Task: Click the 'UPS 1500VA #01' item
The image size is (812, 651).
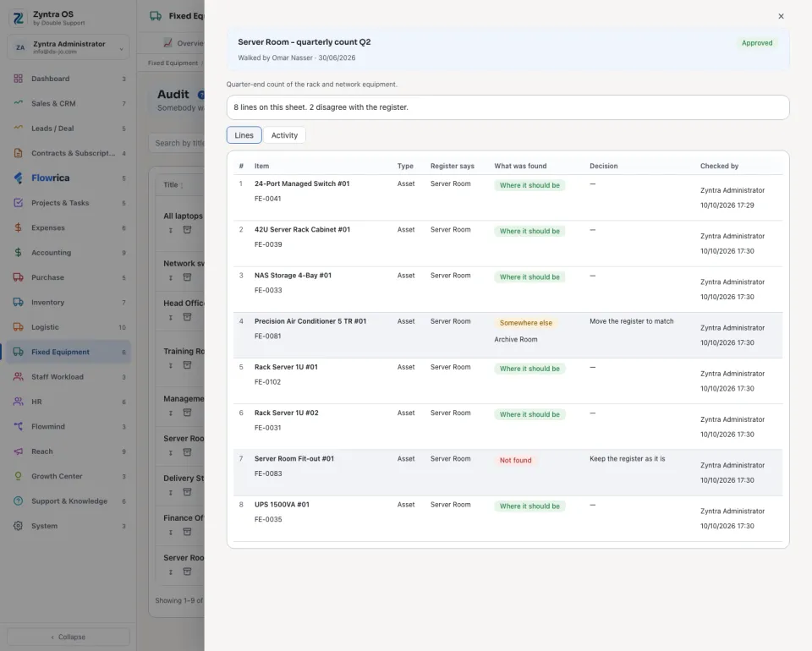Action: 282,505
